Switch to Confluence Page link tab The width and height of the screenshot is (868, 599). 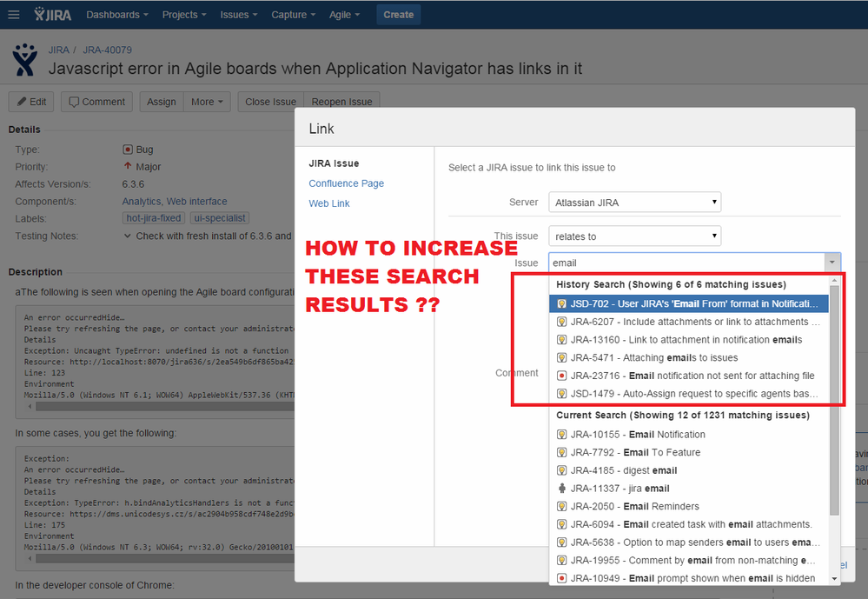click(346, 183)
